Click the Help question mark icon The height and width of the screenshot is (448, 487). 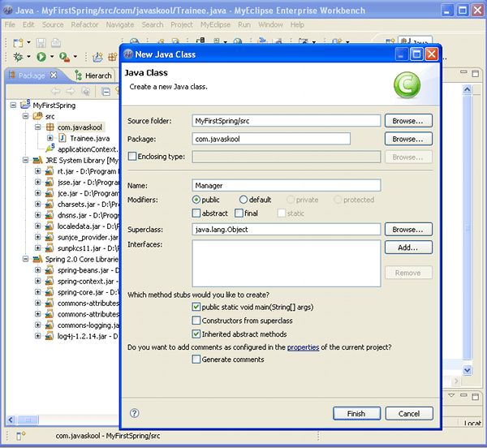(x=135, y=413)
